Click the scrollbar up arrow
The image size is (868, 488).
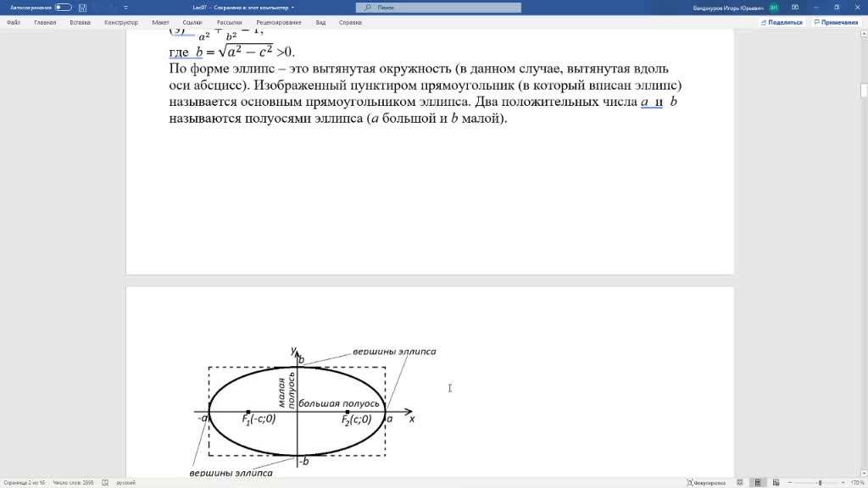pyautogui.click(x=864, y=34)
